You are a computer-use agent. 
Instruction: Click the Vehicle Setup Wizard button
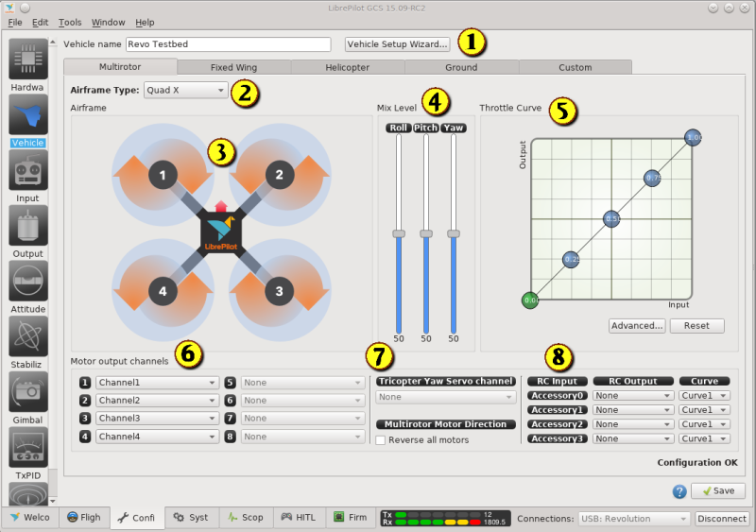(397, 43)
